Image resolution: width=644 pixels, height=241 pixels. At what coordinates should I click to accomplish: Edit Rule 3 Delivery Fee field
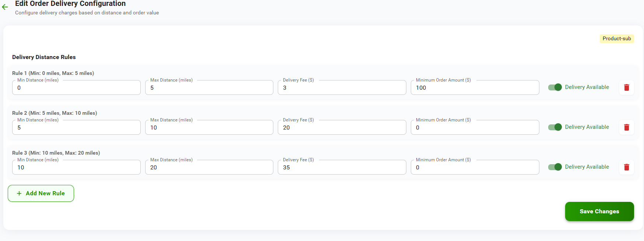tap(342, 168)
